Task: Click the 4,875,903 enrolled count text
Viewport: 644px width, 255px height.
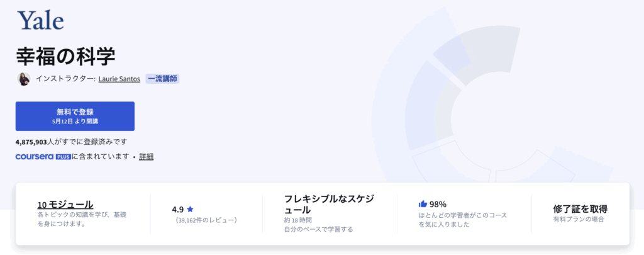Action: (31, 142)
